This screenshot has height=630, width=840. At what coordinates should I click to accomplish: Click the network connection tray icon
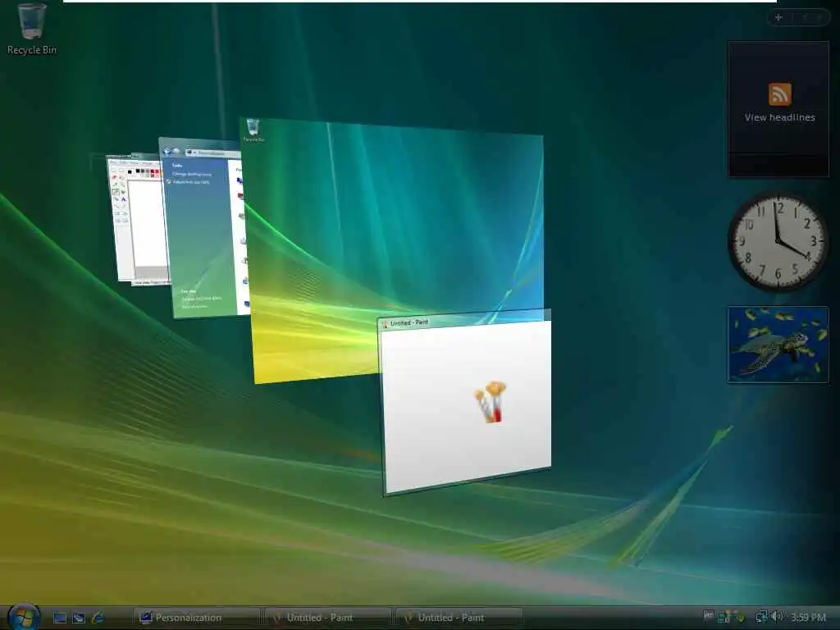(761, 617)
